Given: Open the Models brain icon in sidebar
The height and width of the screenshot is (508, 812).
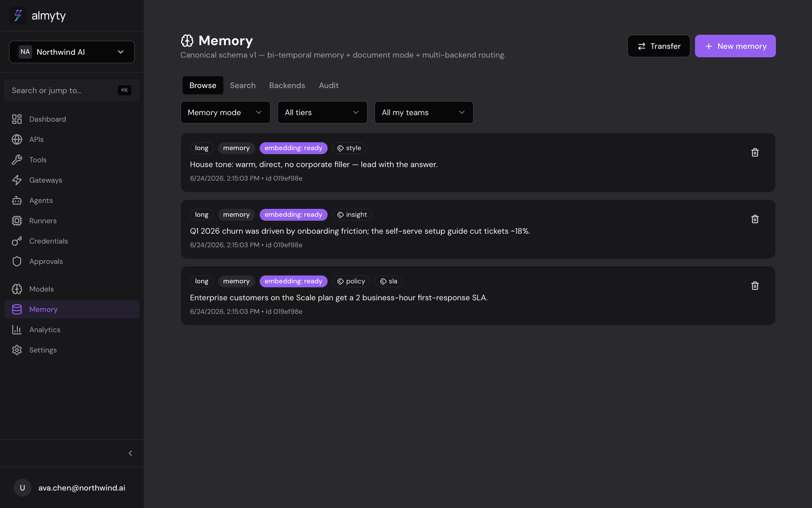Looking at the screenshot, I should click(x=17, y=289).
